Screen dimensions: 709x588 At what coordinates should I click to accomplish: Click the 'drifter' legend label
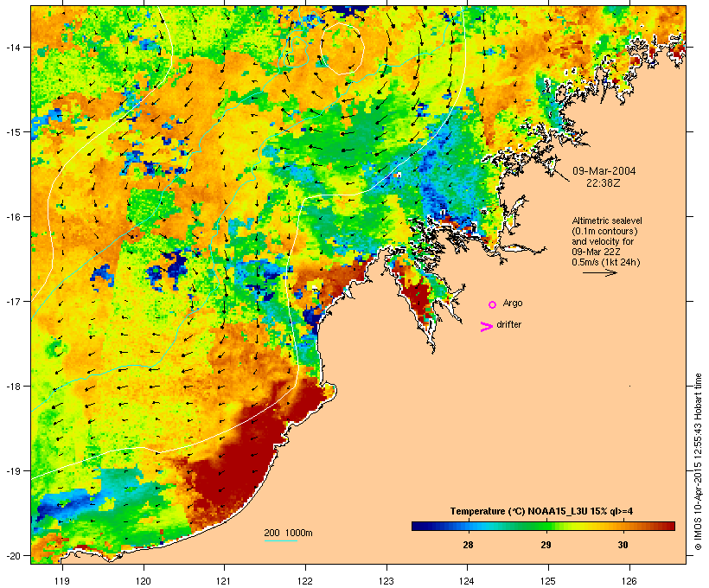(508, 324)
